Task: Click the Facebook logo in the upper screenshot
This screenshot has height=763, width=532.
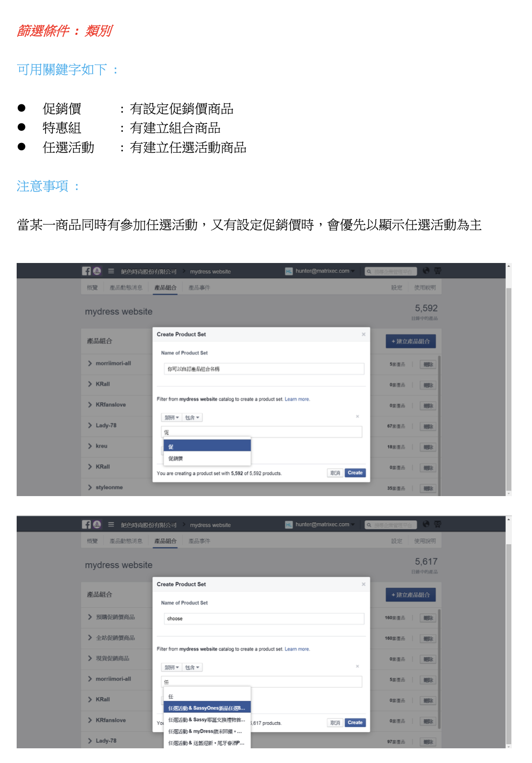Action: pos(86,271)
